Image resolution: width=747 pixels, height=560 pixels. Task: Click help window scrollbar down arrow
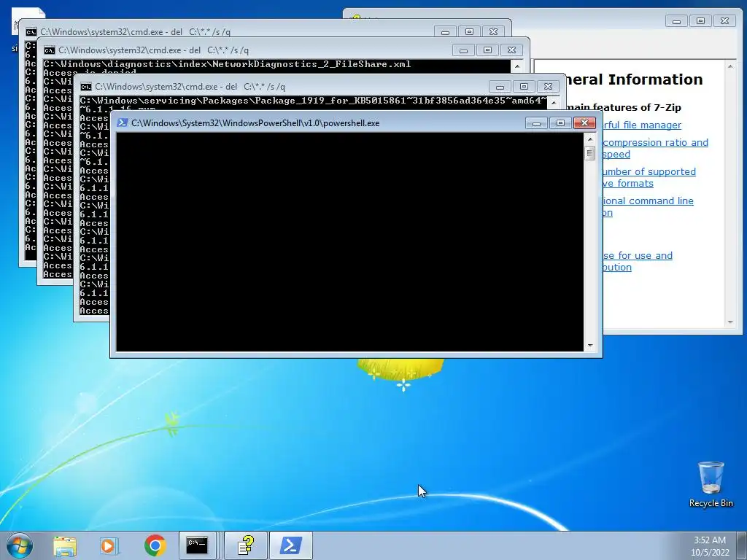[730, 322]
